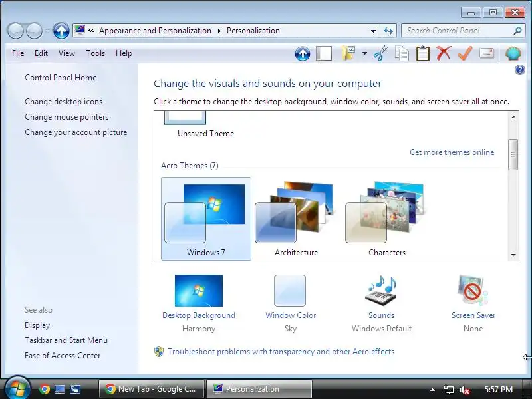Click the theme list scroll down arrow

(513, 255)
